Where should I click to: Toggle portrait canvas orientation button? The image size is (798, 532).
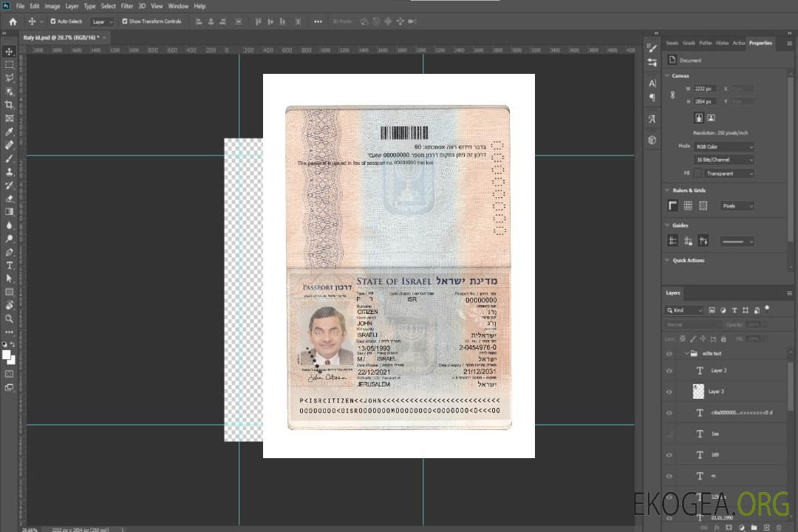click(x=699, y=118)
